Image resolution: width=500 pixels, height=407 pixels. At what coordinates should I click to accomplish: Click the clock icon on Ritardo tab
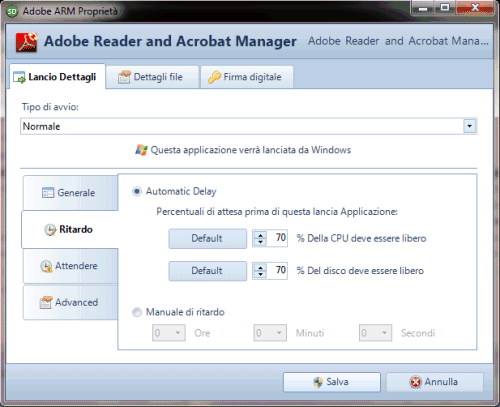click(x=50, y=230)
